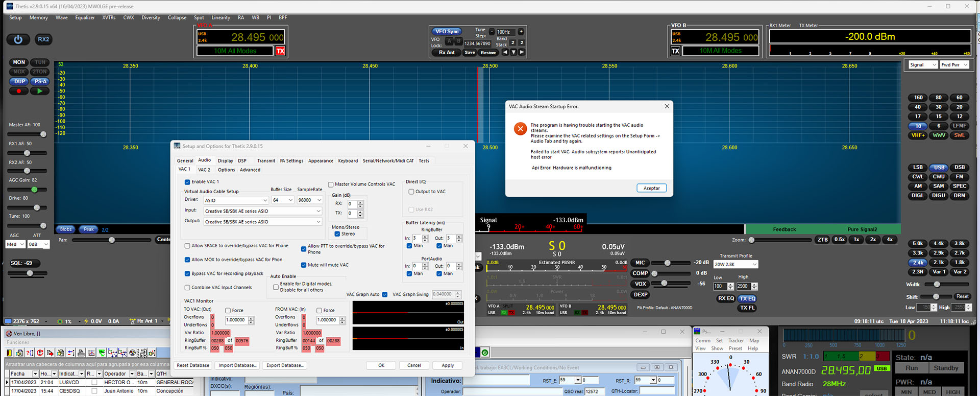This screenshot has height=396, width=980.
Task: Switch to the VAC 2 tab
Action: click(204, 170)
